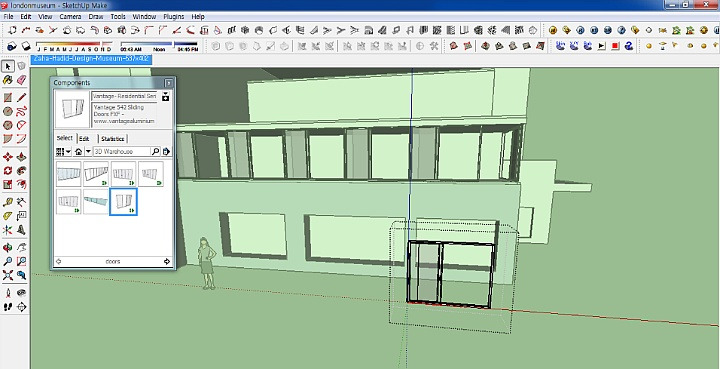Open the Details flyout button in Components
720x369 pixels.
166,151
